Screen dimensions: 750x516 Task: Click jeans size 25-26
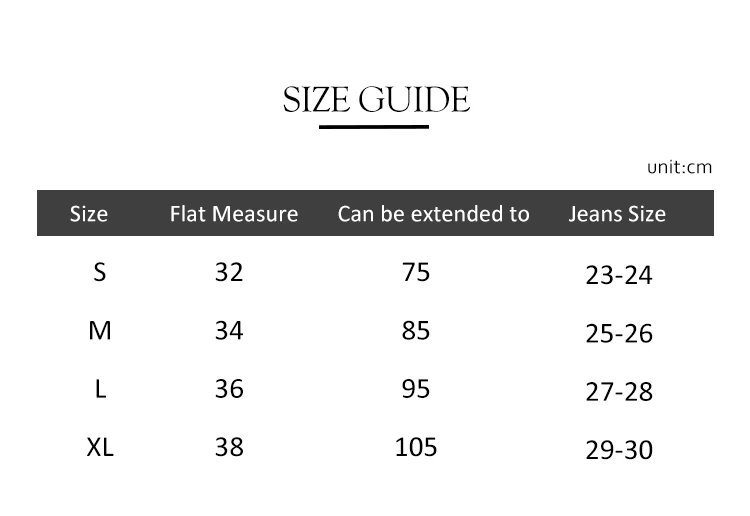coord(619,334)
